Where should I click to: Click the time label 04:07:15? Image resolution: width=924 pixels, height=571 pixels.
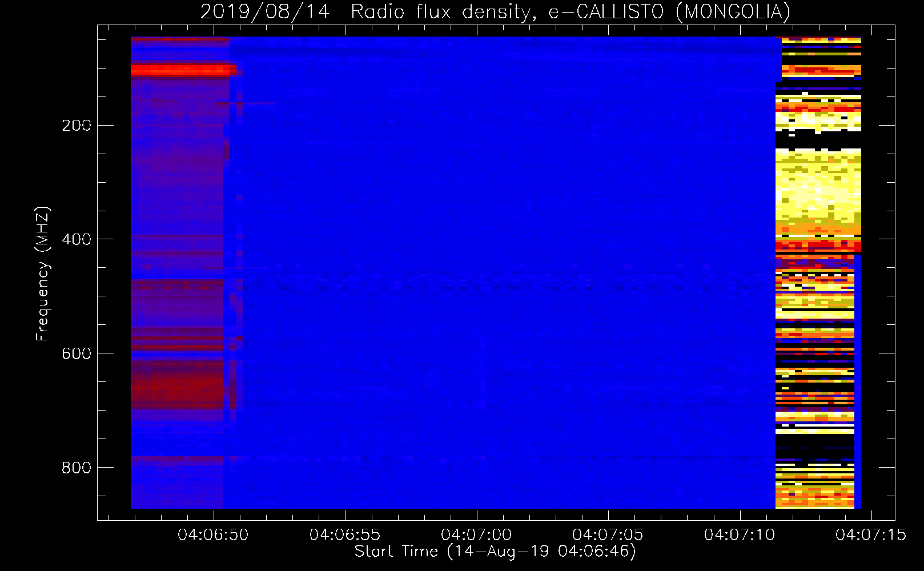871,535
